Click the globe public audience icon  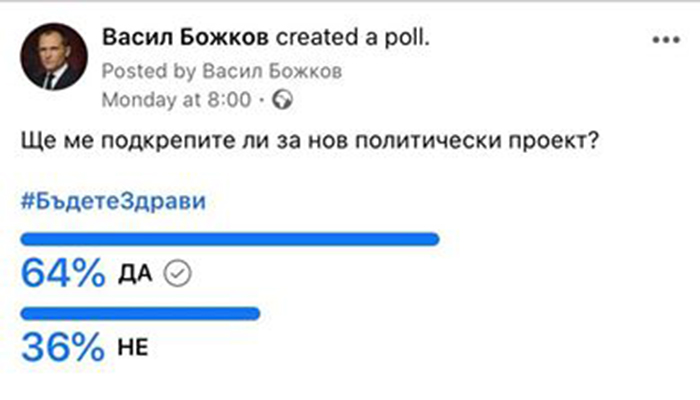click(283, 100)
